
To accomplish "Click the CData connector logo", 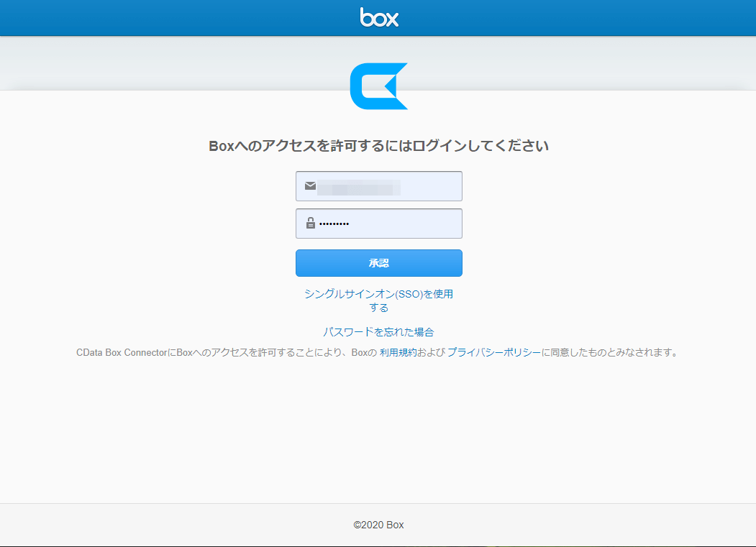I will coord(379,86).
